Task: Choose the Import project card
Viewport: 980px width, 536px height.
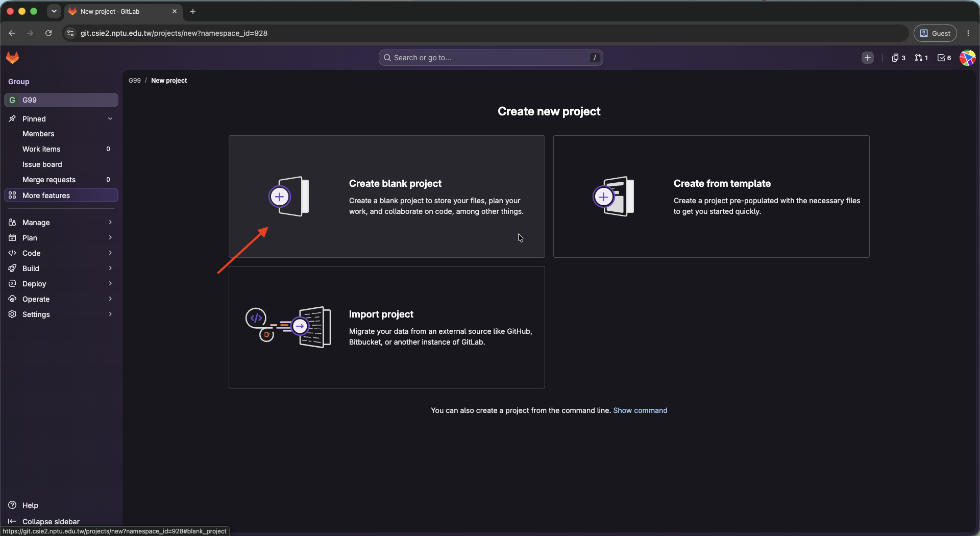Action: 387,327
